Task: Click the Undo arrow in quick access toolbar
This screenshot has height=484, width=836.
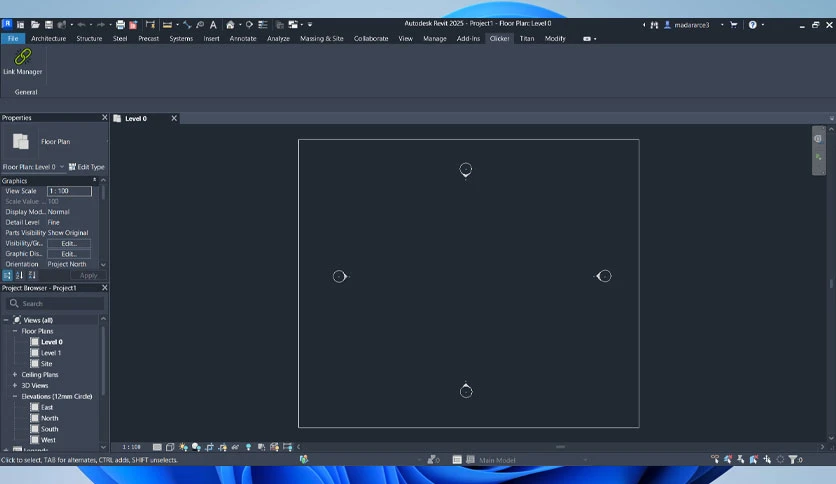Action: [x=81, y=25]
